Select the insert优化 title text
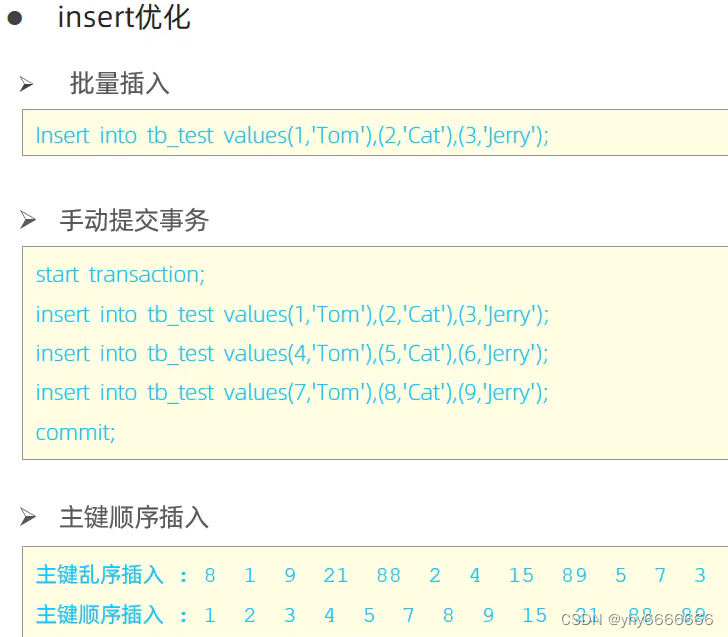 [x=124, y=18]
